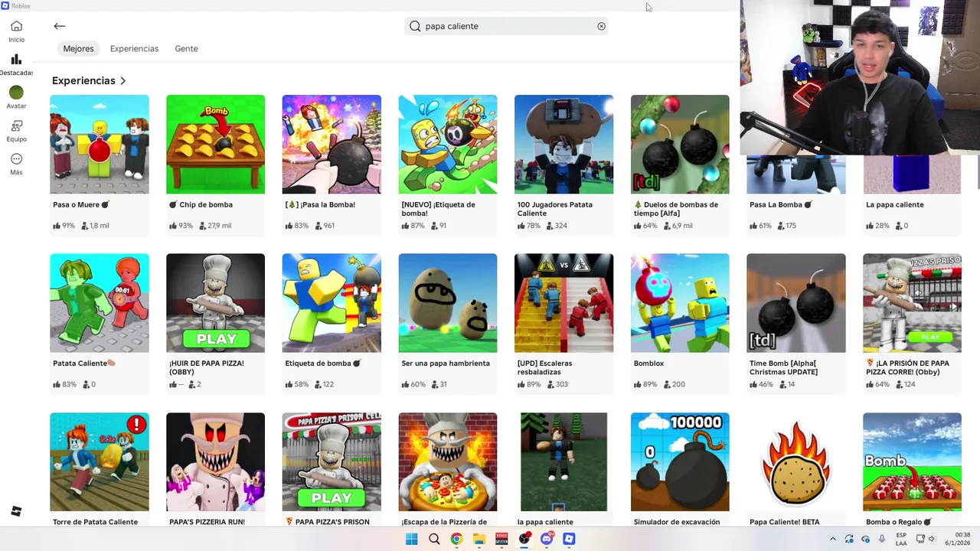Viewport: 980px width, 551px height.
Task: Open the Time Bomb Christmas UPDATE thumbnail
Action: [796, 303]
